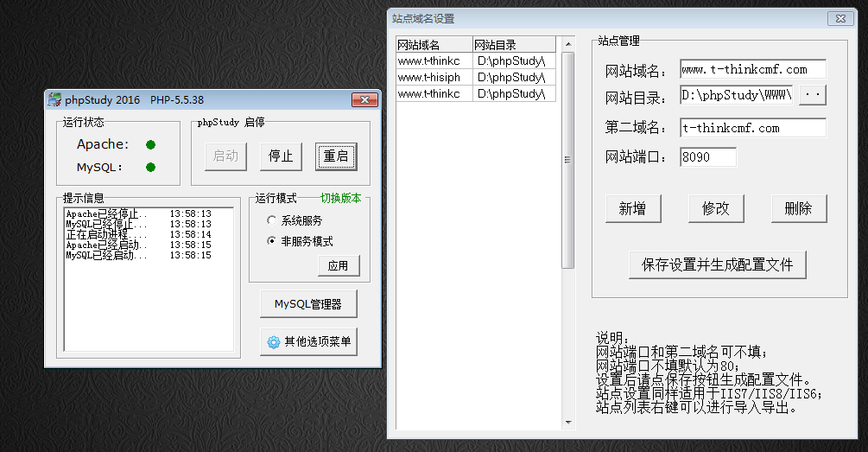The height and width of the screenshot is (452, 868).
Task: Click log line Apache已经启动 13:58:15
Action: point(138,245)
